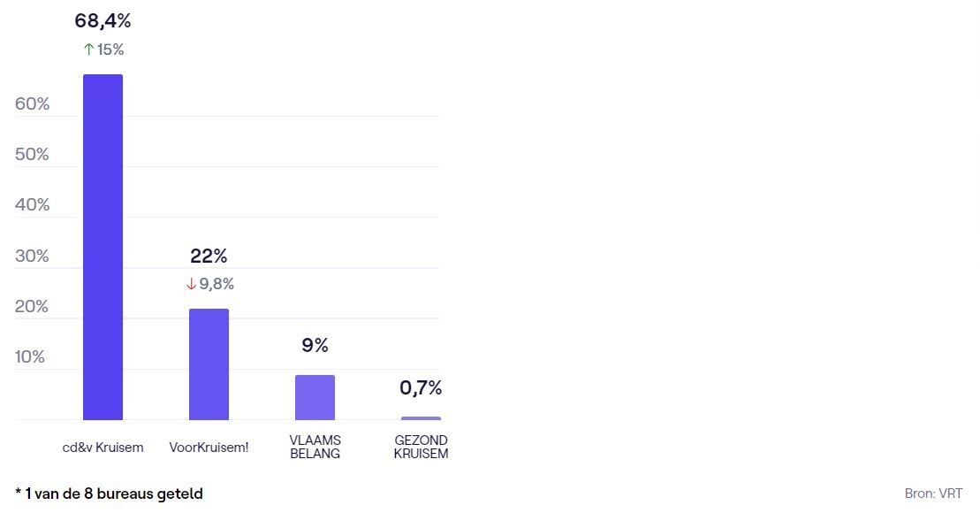
Task: Click the VLAAMS BELANG axis label
Action: pos(315,447)
